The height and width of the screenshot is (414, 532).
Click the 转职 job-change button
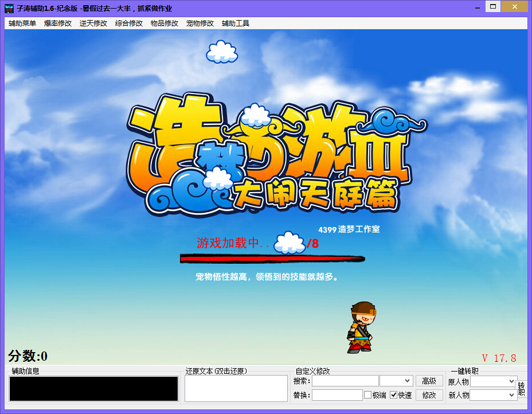pos(522,388)
